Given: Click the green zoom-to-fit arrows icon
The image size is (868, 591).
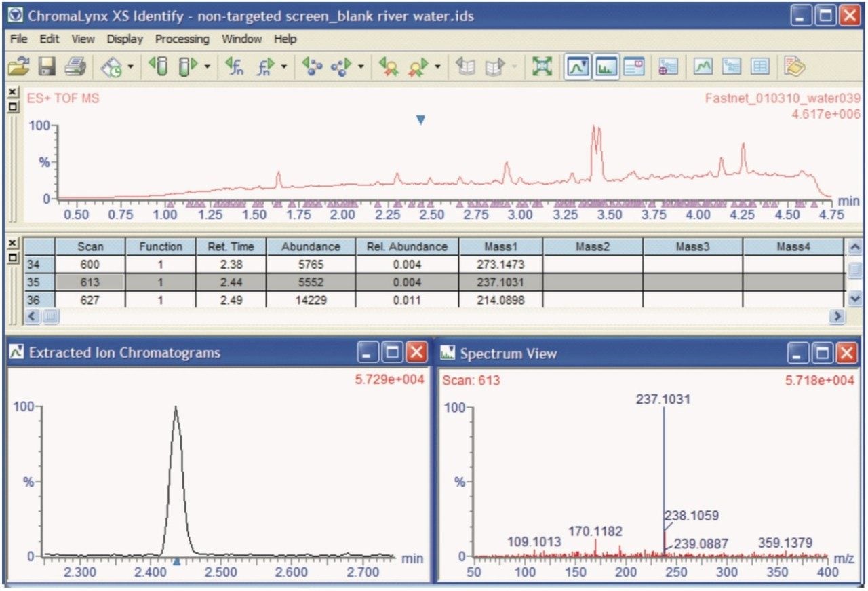Looking at the screenshot, I should 542,66.
